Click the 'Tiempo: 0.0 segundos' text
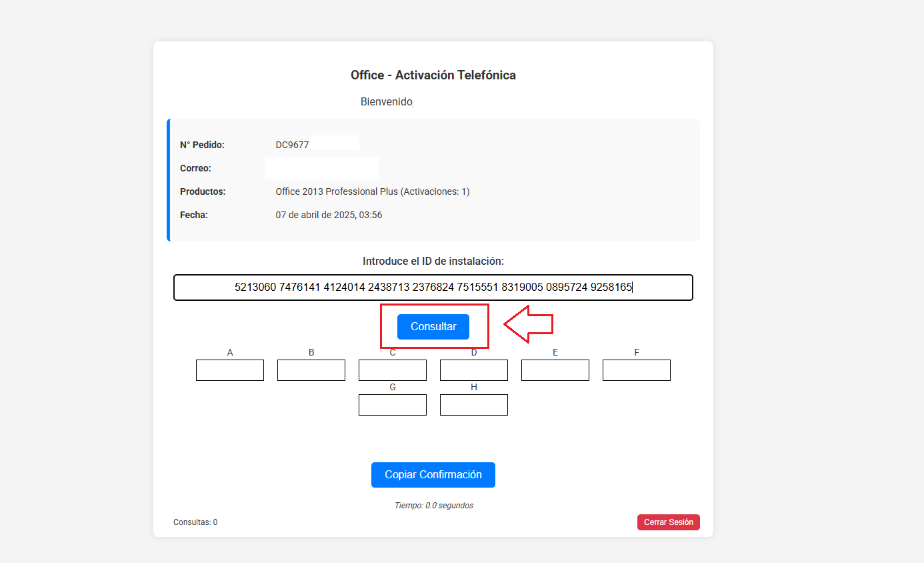 click(x=433, y=506)
